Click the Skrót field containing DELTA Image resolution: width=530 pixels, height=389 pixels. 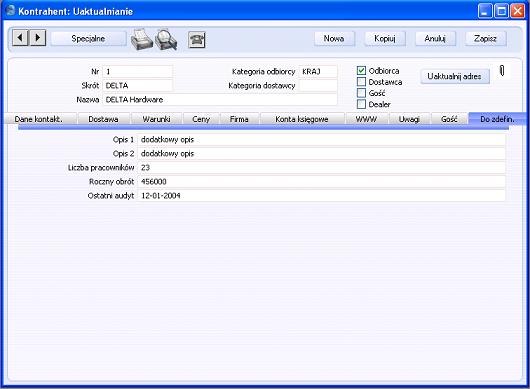(138, 86)
